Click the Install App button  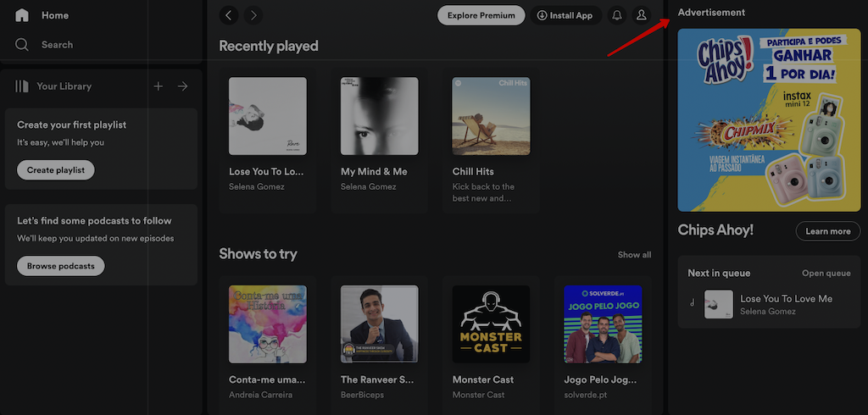(565, 15)
